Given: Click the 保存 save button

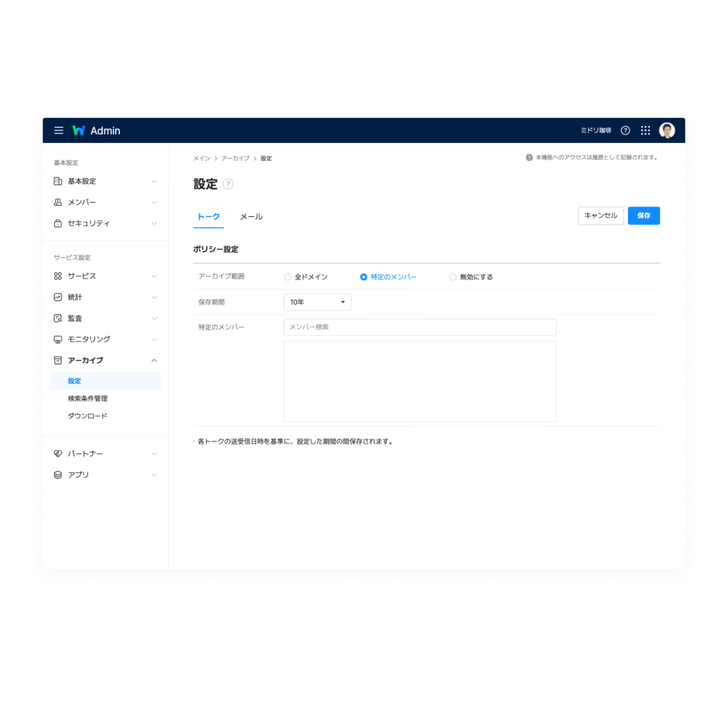Looking at the screenshot, I should tap(643, 216).
